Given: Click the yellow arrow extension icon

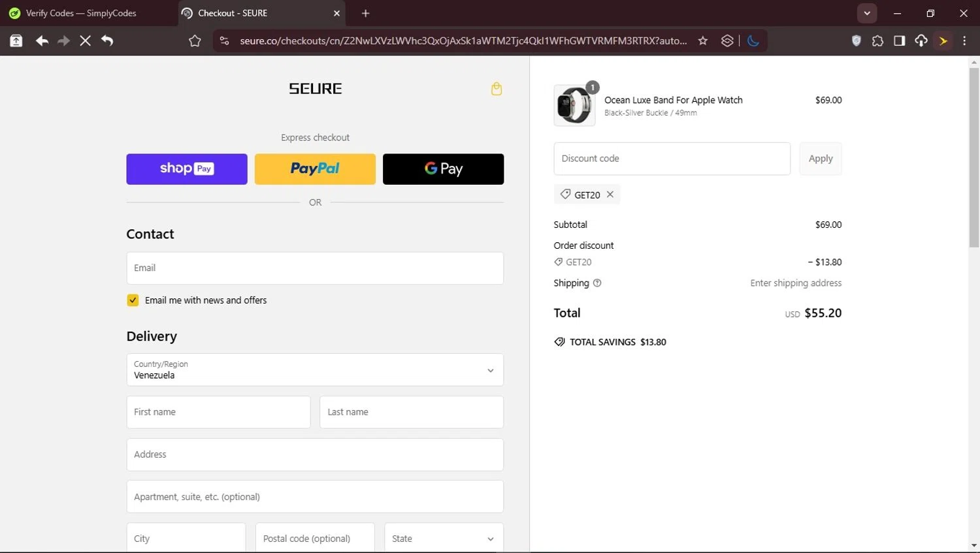Looking at the screenshot, I should click(943, 40).
